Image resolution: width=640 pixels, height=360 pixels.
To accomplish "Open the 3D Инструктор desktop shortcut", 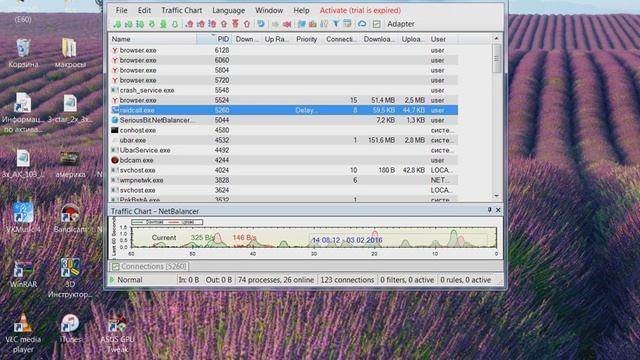I will tap(70, 278).
